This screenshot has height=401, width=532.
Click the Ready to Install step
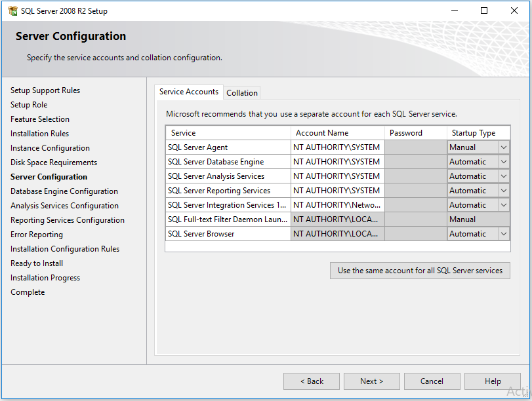coord(37,263)
